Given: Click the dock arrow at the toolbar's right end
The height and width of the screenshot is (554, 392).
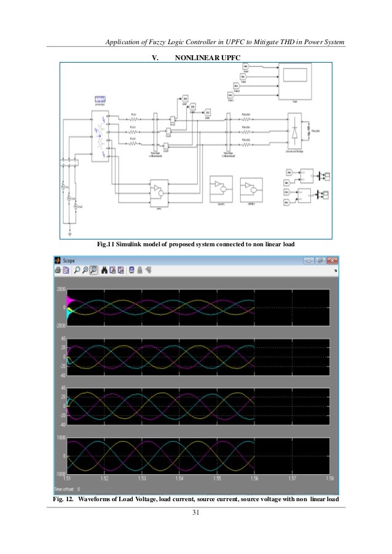Looking at the screenshot, I should (x=335, y=271).
